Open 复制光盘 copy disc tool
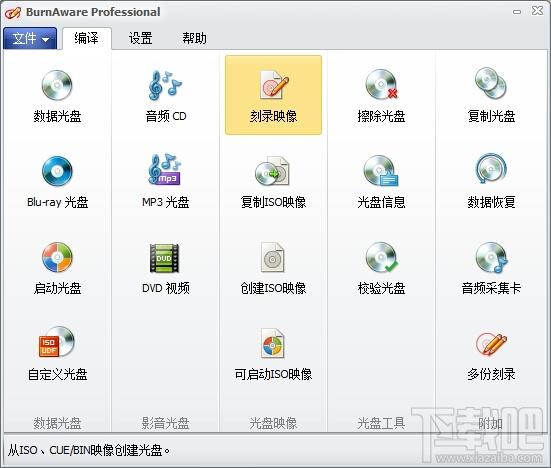 (491, 96)
